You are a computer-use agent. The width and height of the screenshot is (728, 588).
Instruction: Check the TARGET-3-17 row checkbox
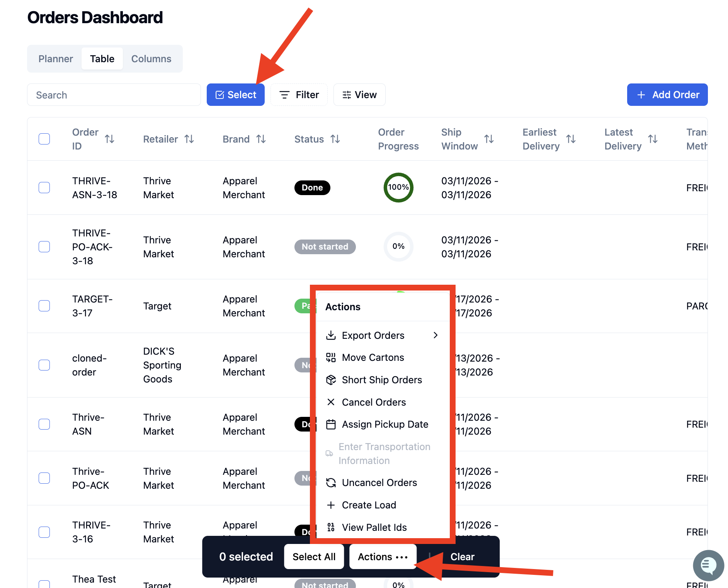(44, 306)
